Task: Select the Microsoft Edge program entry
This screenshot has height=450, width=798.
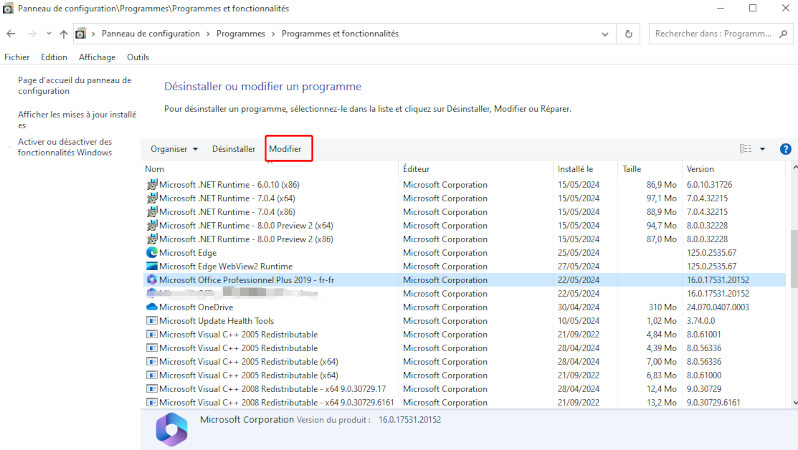Action: (187, 253)
